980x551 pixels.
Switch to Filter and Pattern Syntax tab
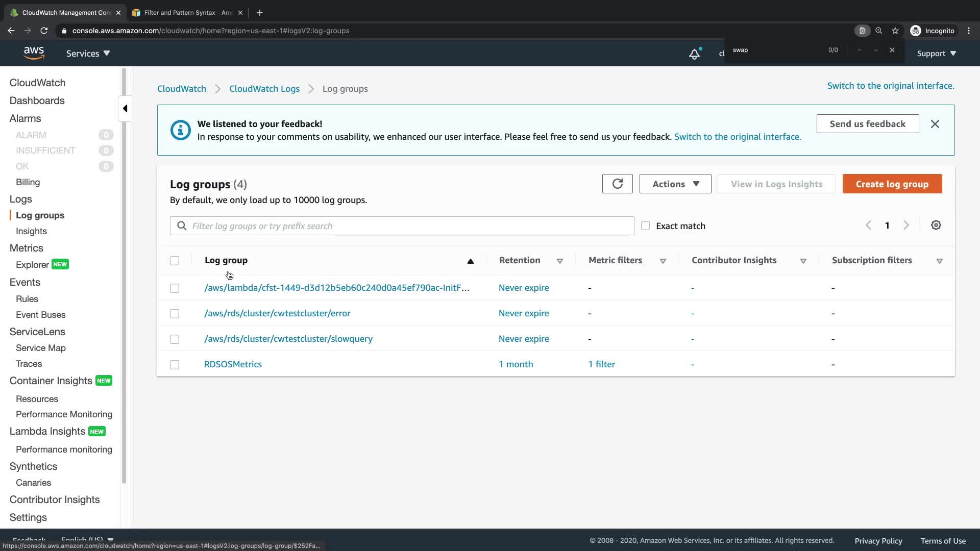[x=187, y=13]
